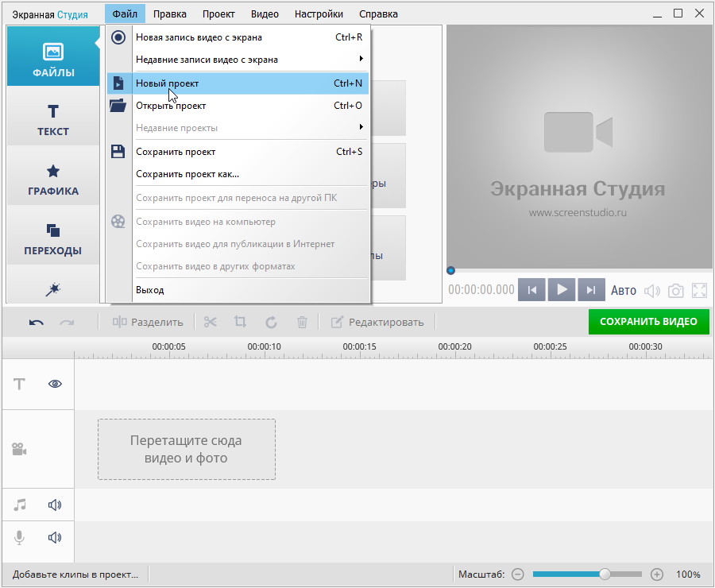Click the floppy disk save icon
Image resolution: width=715 pixels, height=588 pixels.
click(x=118, y=152)
